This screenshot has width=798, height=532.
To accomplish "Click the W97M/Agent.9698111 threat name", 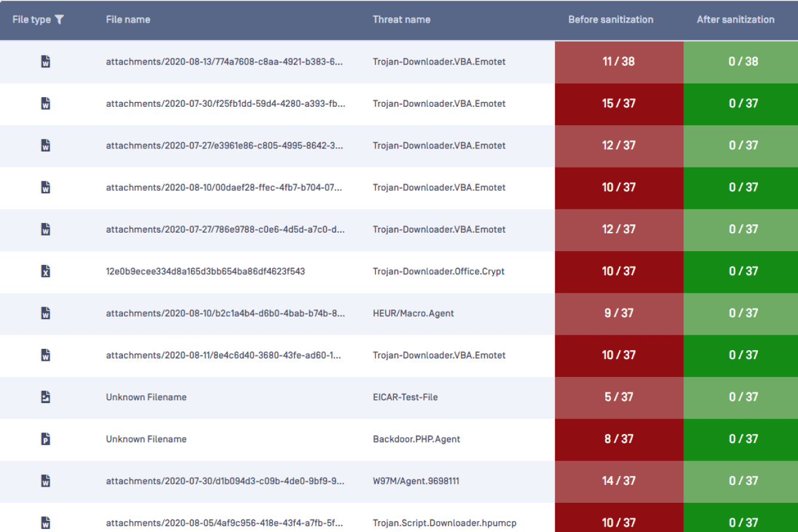I will click(416, 481).
